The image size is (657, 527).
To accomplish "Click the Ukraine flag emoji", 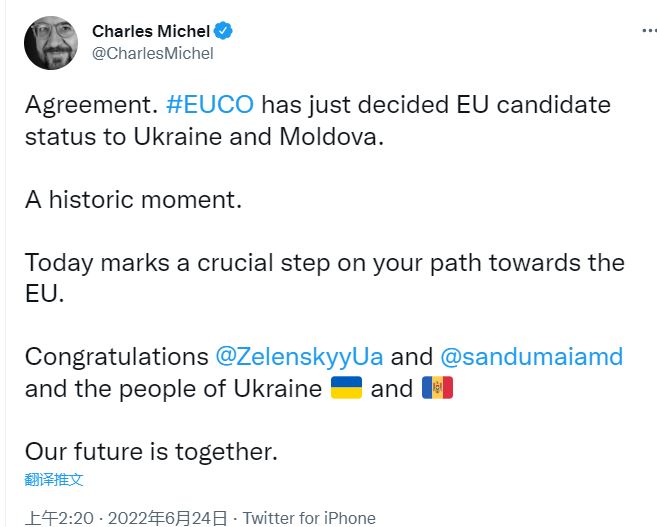I will (346, 388).
